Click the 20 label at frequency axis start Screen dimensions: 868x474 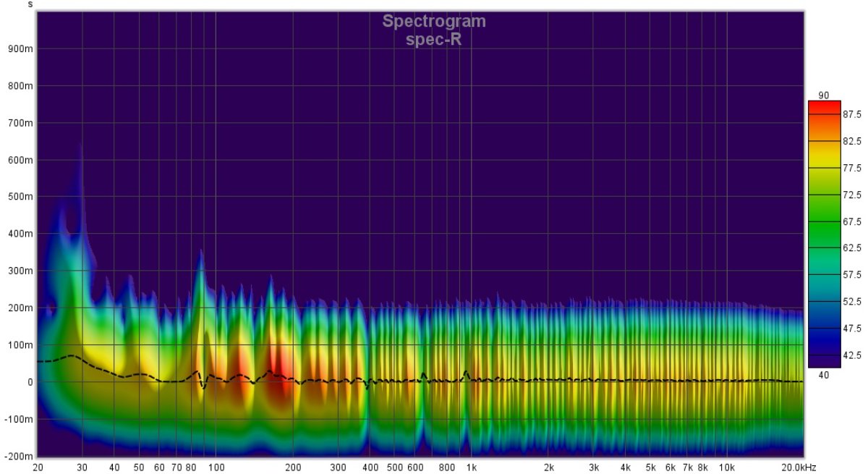(x=38, y=467)
